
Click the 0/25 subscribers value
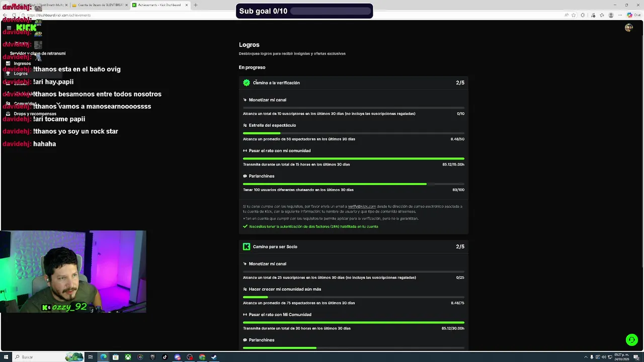460,278
